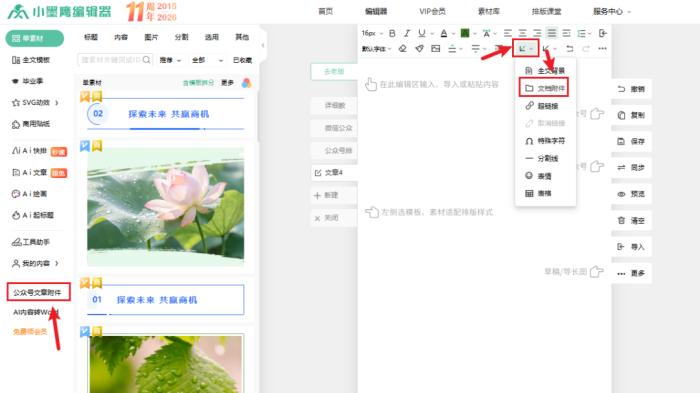The width and height of the screenshot is (700, 393).
Task: Switch to the 标题 material tab
Action: pos(91,37)
